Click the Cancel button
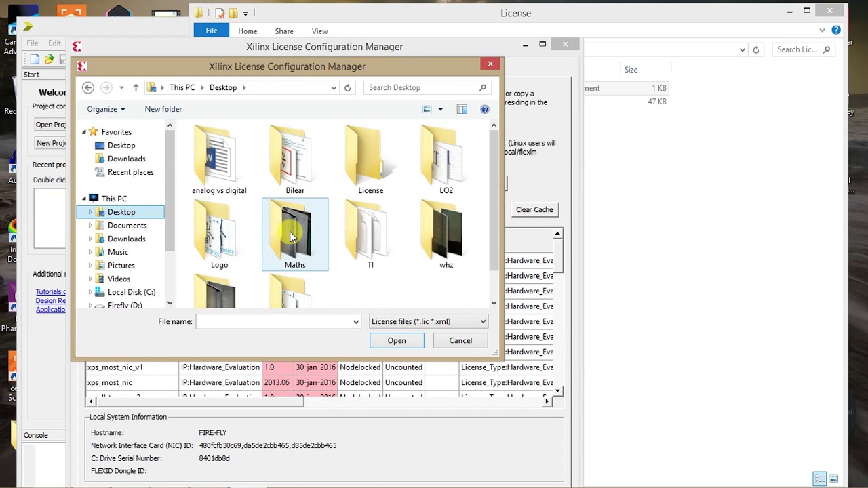 point(460,340)
